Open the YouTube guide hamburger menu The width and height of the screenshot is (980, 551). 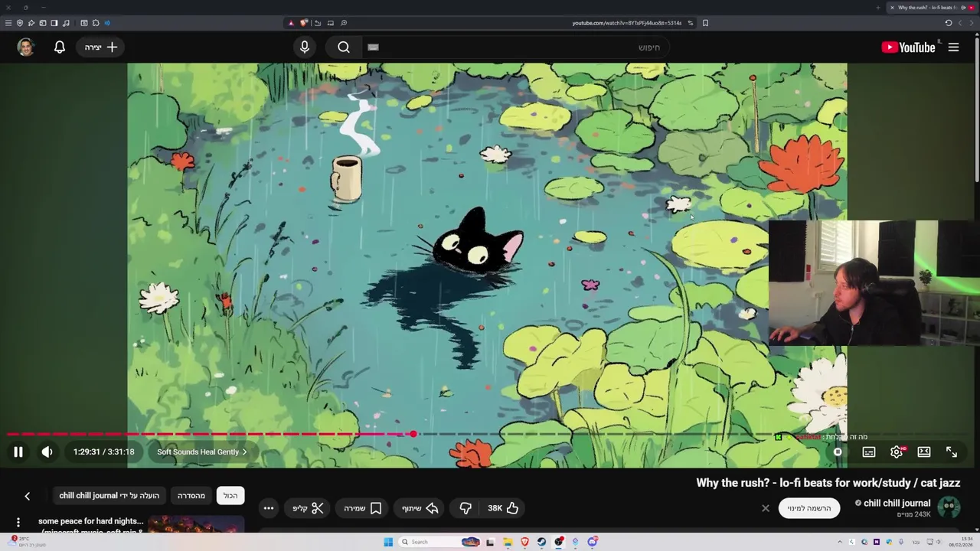(x=954, y=47)
